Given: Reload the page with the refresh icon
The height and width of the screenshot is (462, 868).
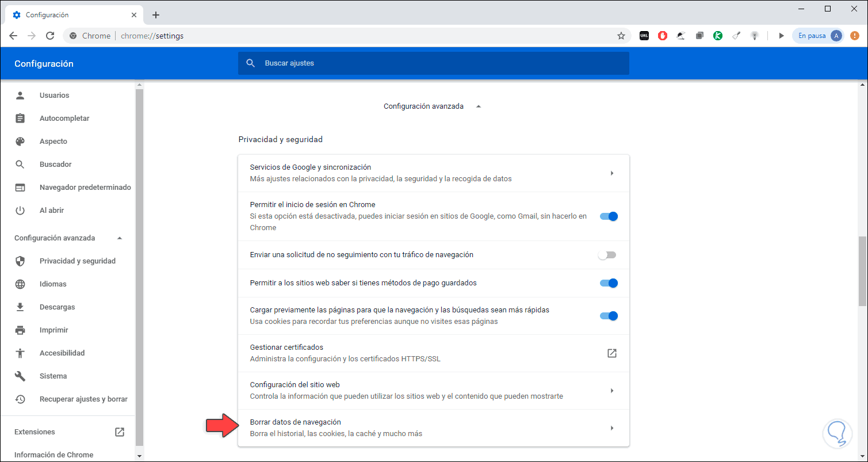Looking at the screenshot, I should (x=50, y=36).
